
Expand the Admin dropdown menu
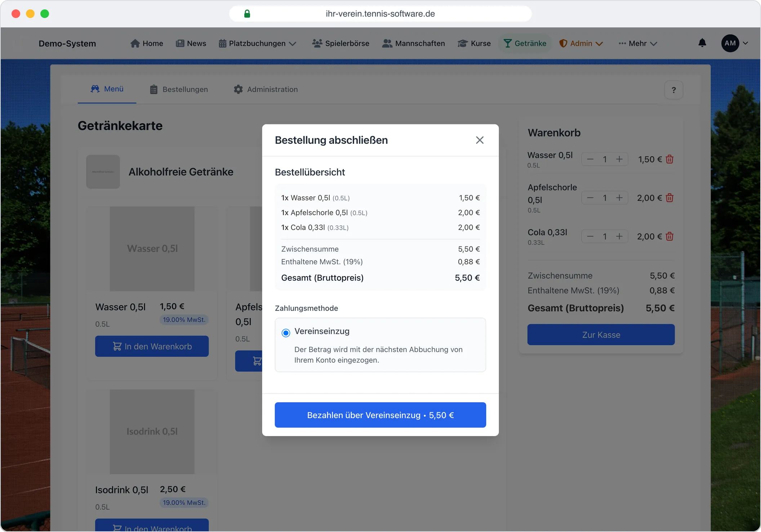click(581, 43)
